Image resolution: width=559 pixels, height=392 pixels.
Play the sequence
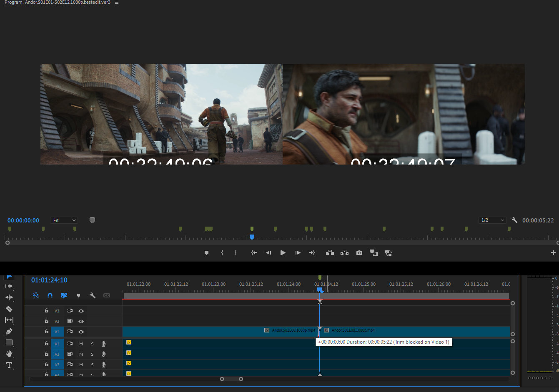[283, 253]
